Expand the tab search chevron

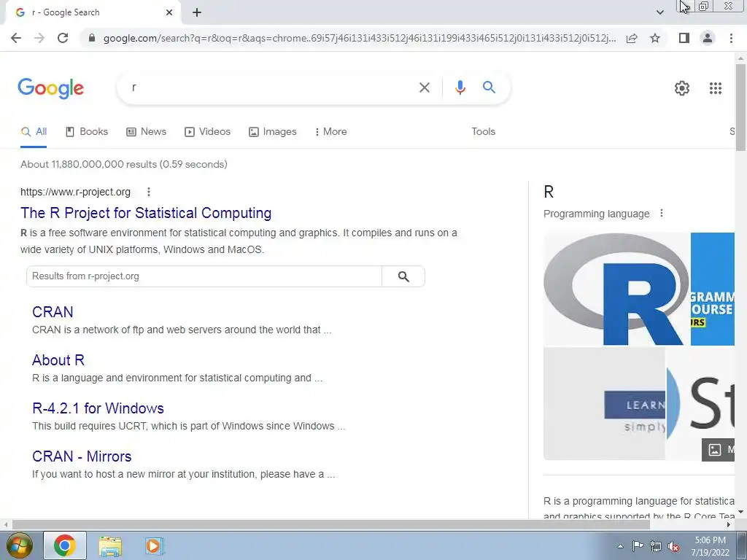(x=659, y=12)
